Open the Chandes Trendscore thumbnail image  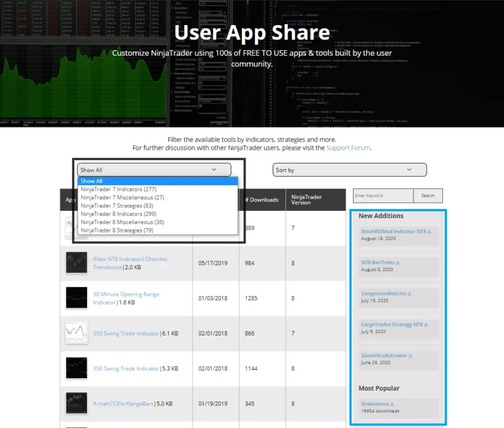click(x=76, y=263)
